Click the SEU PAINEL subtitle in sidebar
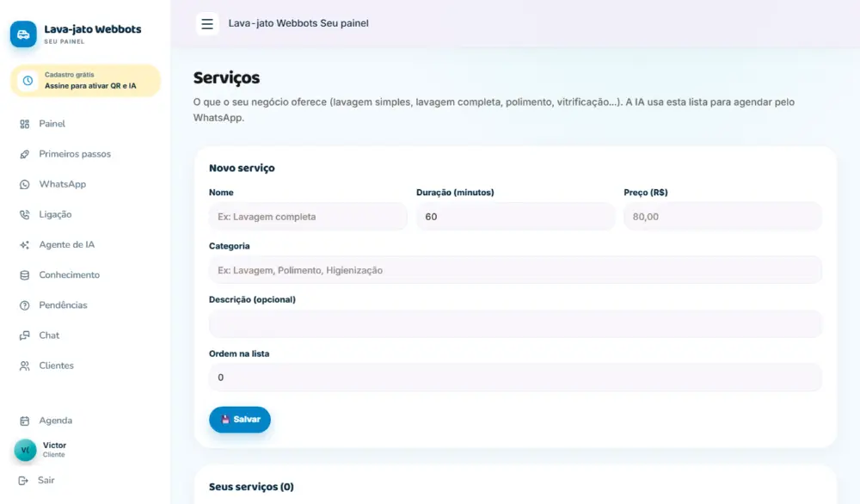This screenshot has height=504, width=860. point(64,41)
